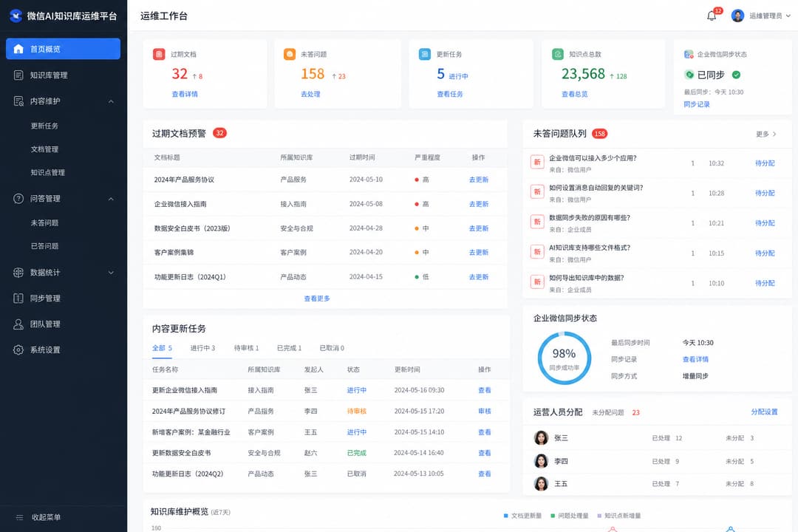Viewport: 798px width, 532px height.
Task: Click 查看详情 under 过期文档
Action: [185, 94]
